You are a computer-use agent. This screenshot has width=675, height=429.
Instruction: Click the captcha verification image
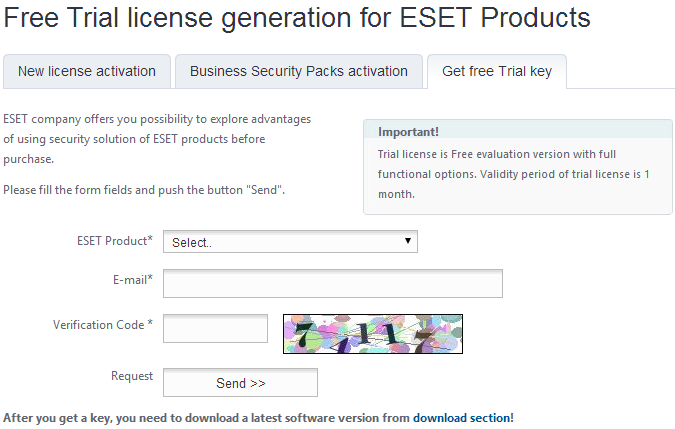[373, 333]
